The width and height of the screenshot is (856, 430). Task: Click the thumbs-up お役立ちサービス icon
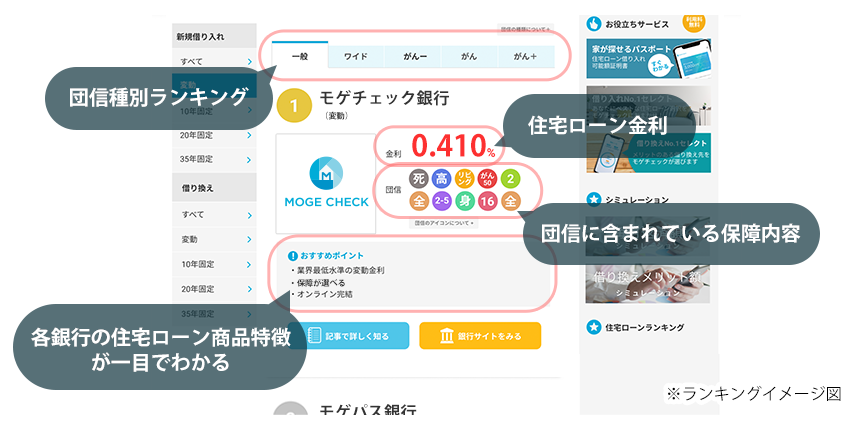tap(594, 22)
